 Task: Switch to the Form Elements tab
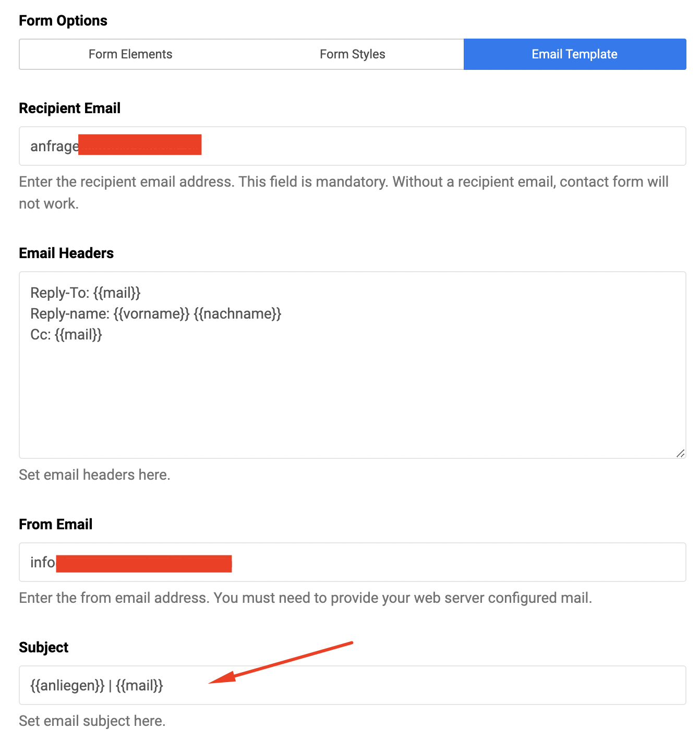click(x=130, y=54)
